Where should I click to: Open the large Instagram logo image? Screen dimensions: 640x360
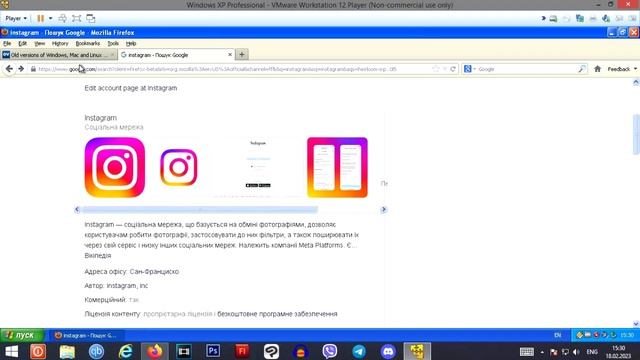click(x=115, y=167)
